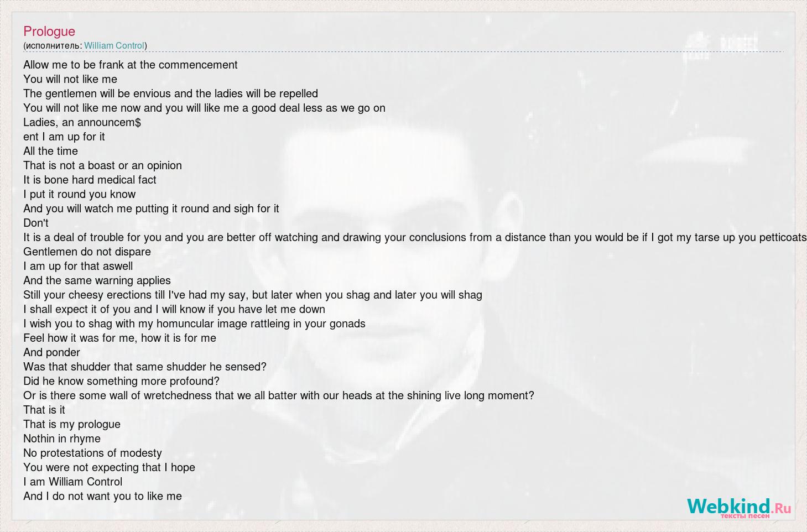Image resolution: width=807 pixels, height=532 pixels.
Task: Click the line 'It is bone hard medical fact'
Action: point(90,180)
